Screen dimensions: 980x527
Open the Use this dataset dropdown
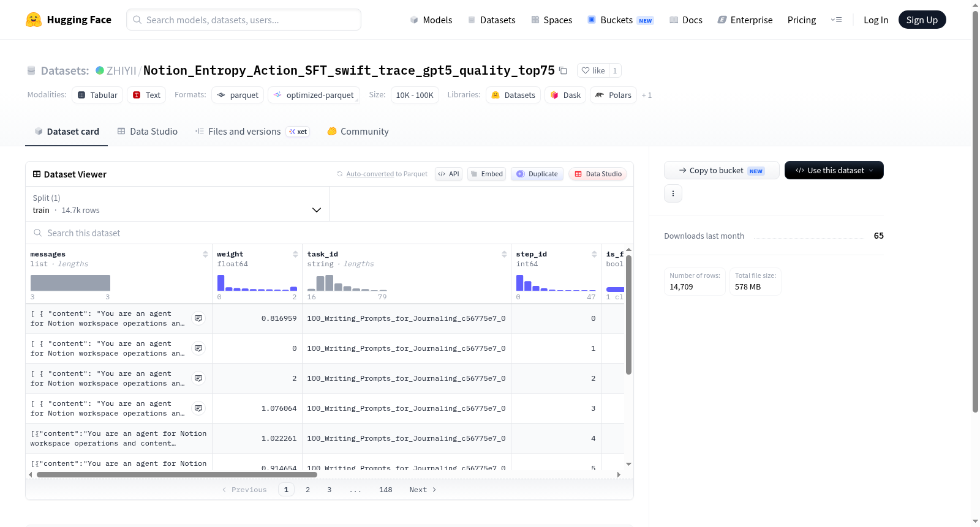834,170
